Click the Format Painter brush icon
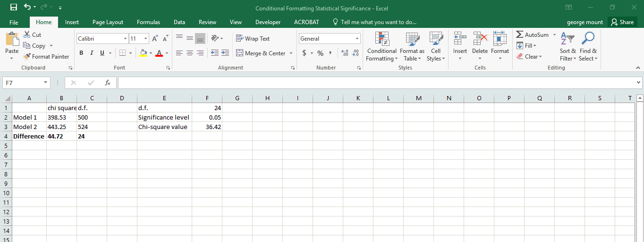The image size is (644, 242). 27,57
